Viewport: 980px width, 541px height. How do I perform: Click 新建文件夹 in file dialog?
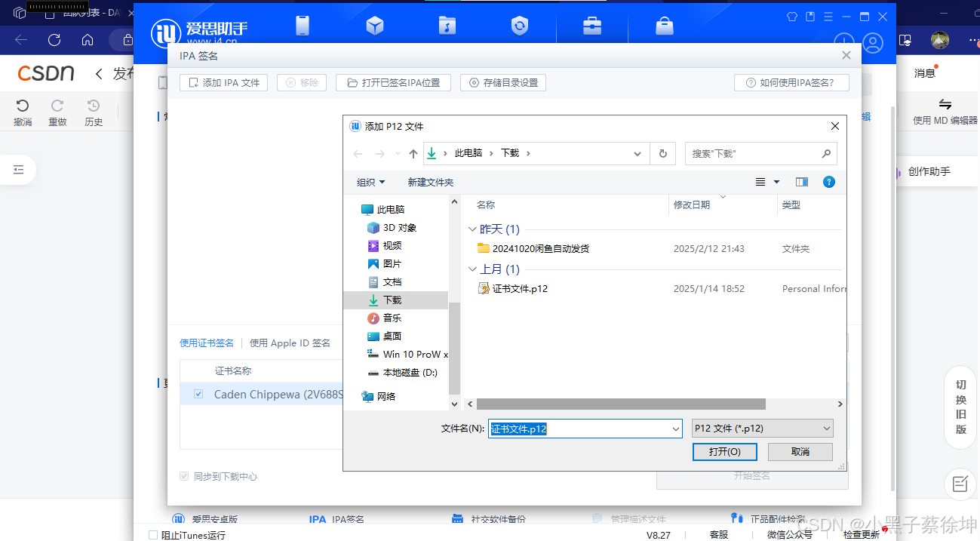pyautogui.click(x=431, y=182)
